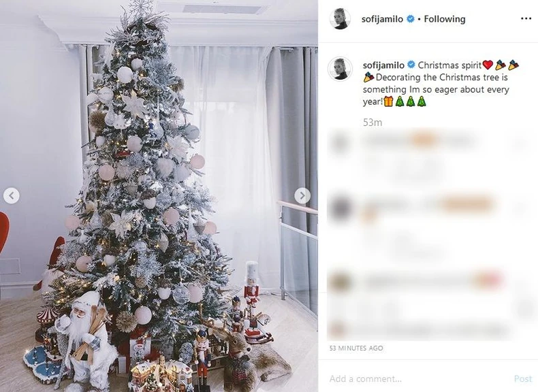Image resolution: width=538 pixels, height=392 pixels.
Task: Click the first blurred commenter avatar
Action: (x=340, y=143)
